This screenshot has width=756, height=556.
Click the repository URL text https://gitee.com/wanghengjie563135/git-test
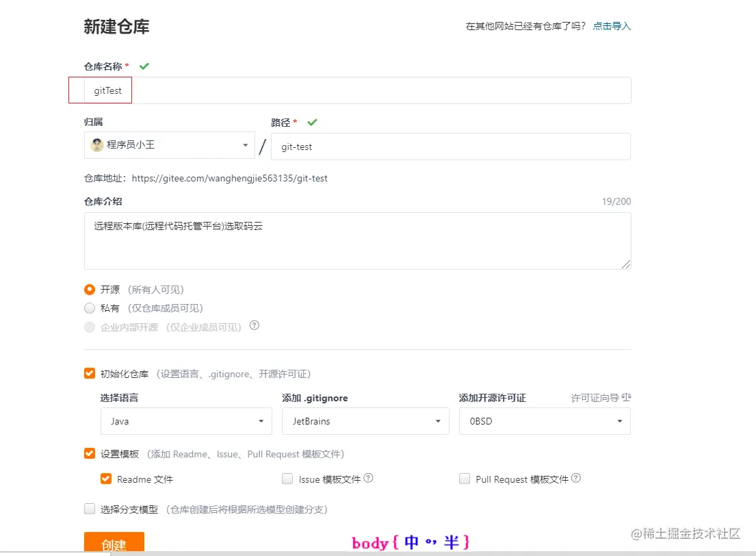tap(229, 178)
